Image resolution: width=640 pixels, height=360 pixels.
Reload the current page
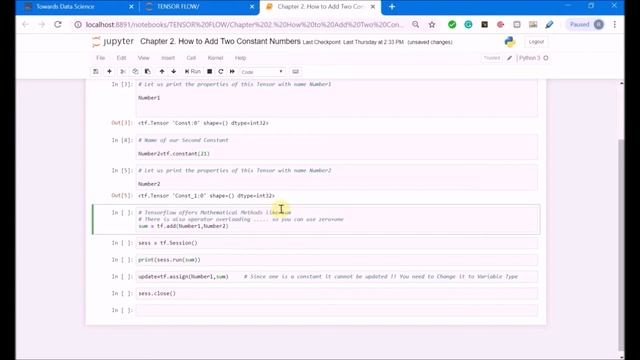click(x=58, y=24)
